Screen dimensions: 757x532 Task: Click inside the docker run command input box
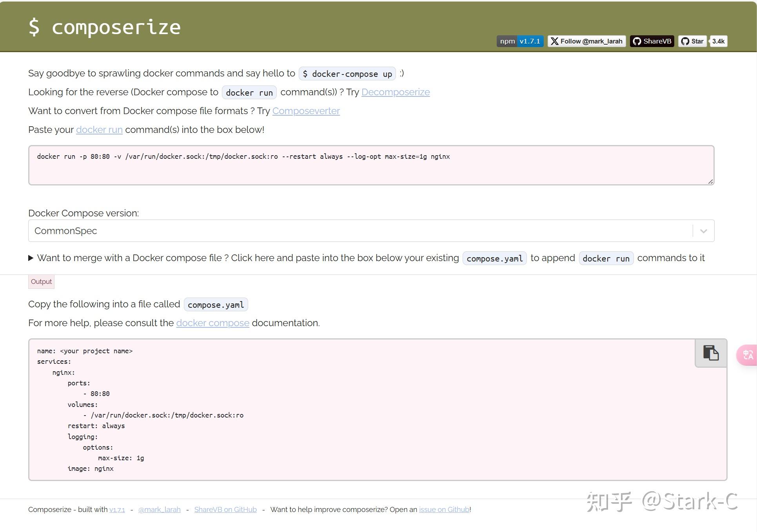pyautogui.click(x=371, y=165)
